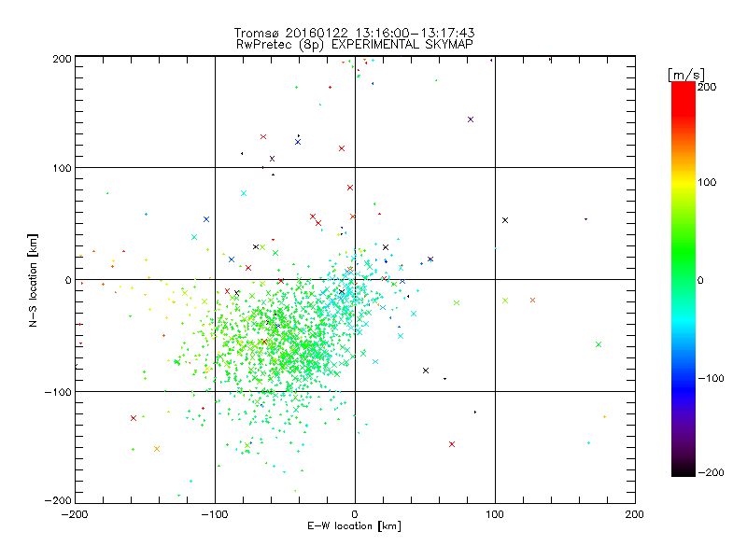
Task: Select the 'E-W location [km]' axis label
Action: [354, 525]
